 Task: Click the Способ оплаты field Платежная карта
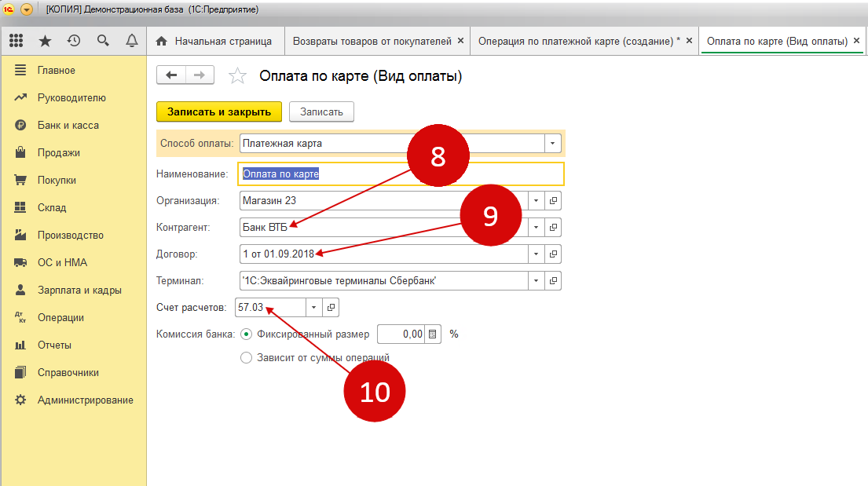click(x=393, y=144)
